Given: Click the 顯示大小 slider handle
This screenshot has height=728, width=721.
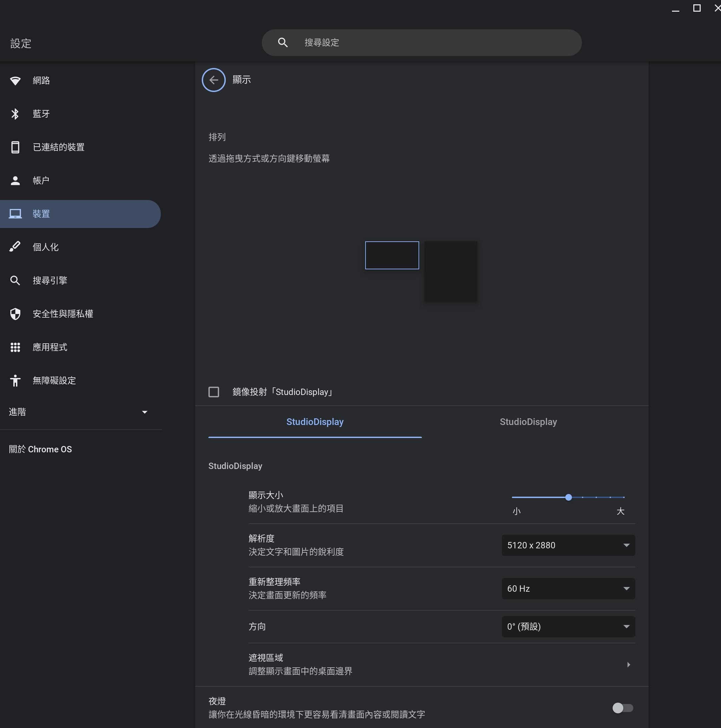Looking at the screenshot, I should (568, 497).
